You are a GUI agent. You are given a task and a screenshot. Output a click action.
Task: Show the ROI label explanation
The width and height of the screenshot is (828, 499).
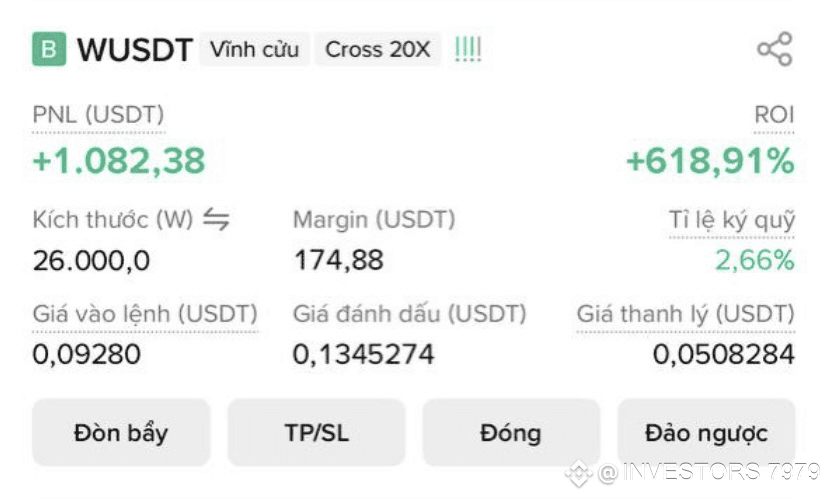click(774, 114)
